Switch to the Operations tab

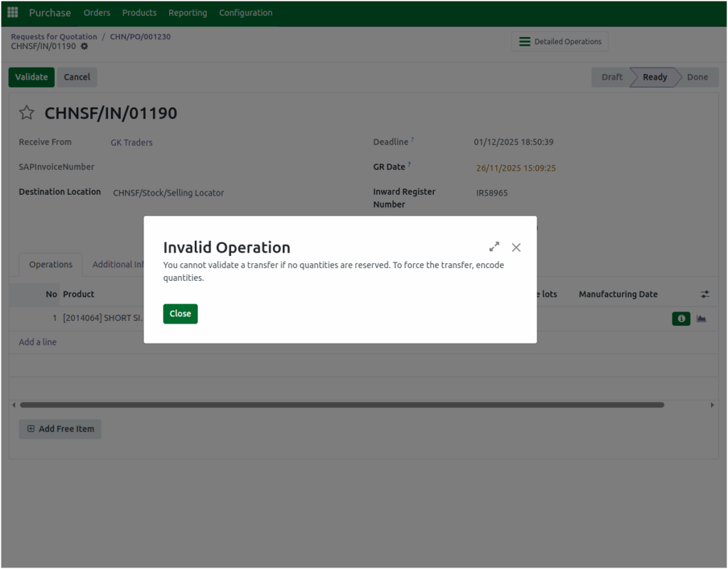[x=50, y=264]
